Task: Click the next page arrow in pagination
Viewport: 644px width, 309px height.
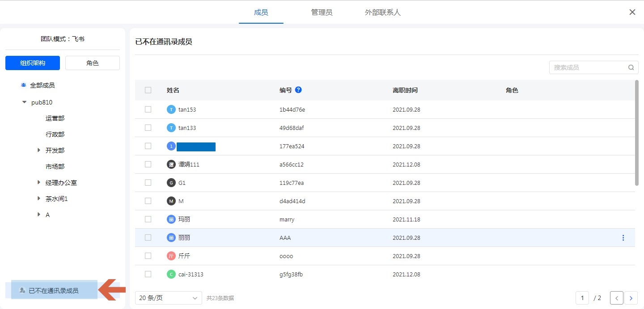Action: [631, 298]
